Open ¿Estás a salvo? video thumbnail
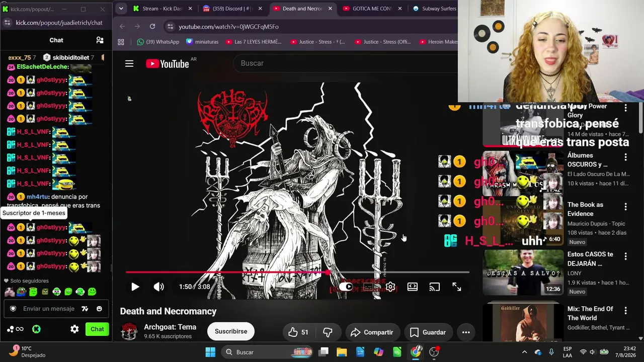Screen dimensions: 644x362 (x=523, y=273)
